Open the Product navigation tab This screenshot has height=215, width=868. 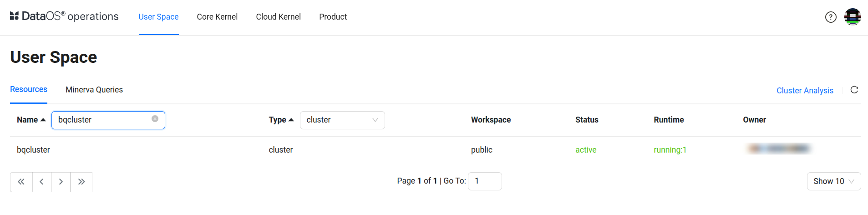tap(333, 17)
